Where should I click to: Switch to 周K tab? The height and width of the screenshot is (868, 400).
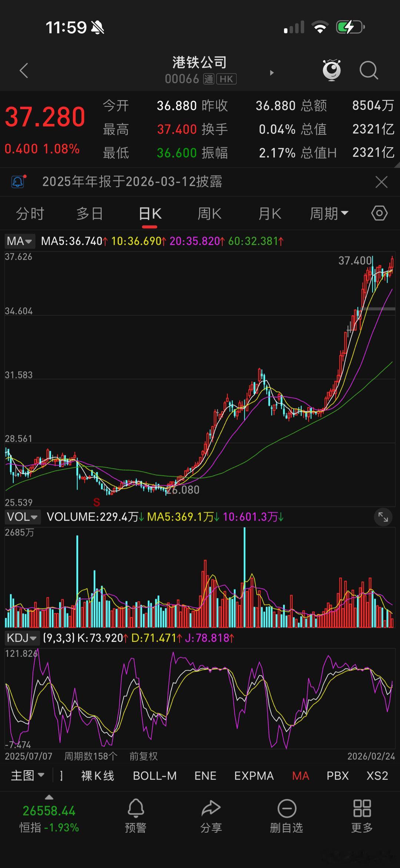[210, 214]
